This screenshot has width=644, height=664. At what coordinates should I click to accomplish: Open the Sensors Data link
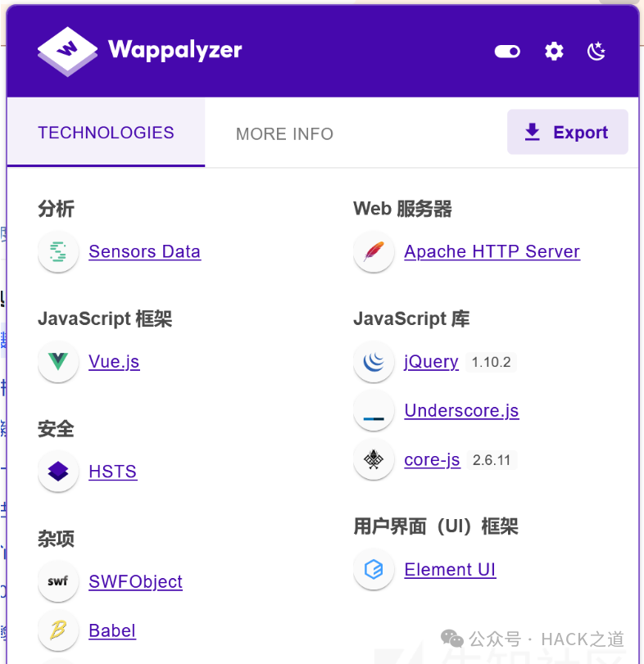tap(144, 251)
